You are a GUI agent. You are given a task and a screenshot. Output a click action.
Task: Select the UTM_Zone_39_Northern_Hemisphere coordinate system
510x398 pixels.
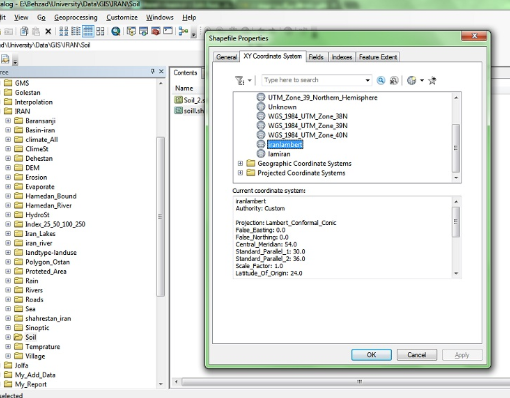click(x=322, y=97)
